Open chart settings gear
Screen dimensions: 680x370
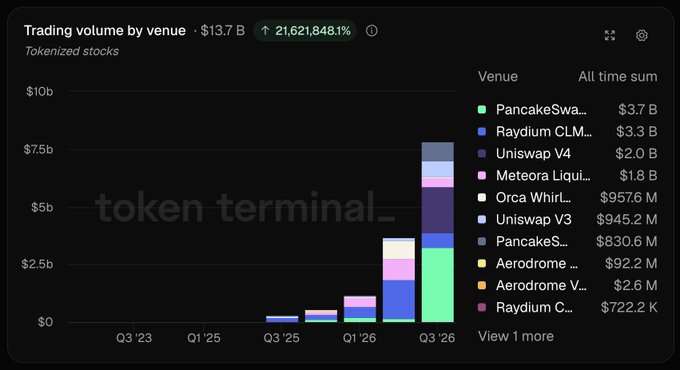point(641,35)
